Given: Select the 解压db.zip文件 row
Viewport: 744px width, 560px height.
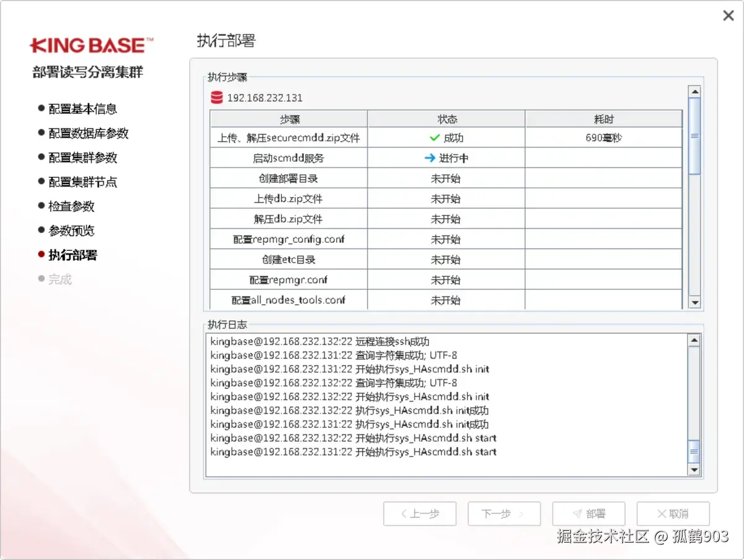Looking at the screenshot, I should pyautogui.click(x=446, y=219).
